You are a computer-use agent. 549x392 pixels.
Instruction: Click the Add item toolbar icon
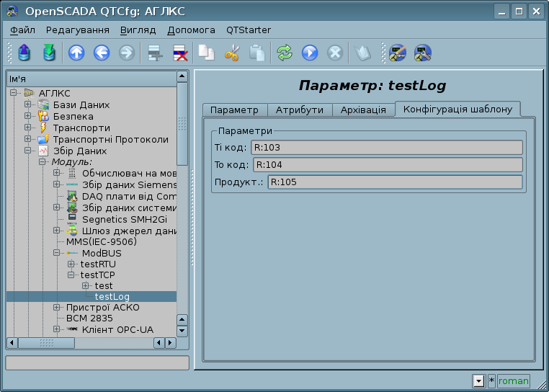[153, 53]
